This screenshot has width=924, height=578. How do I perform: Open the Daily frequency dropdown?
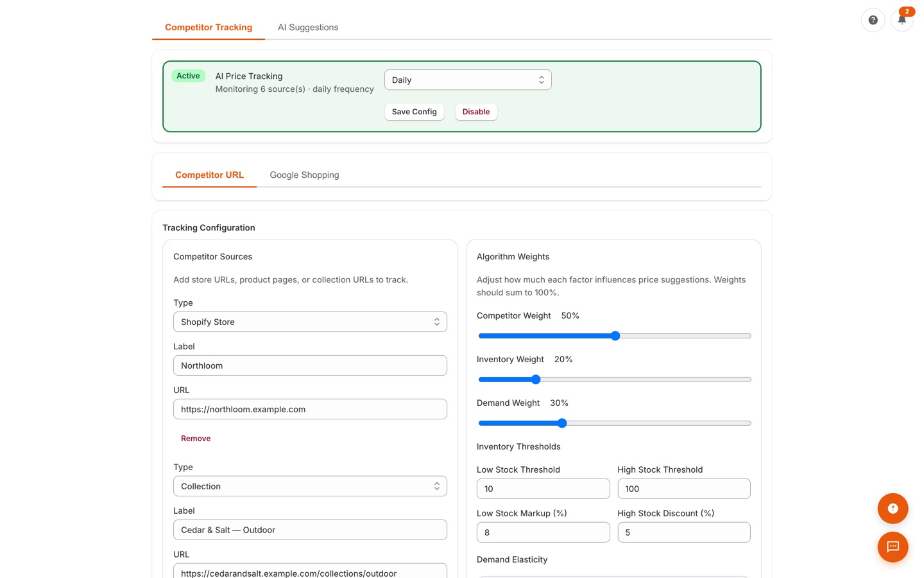(468, 80)
